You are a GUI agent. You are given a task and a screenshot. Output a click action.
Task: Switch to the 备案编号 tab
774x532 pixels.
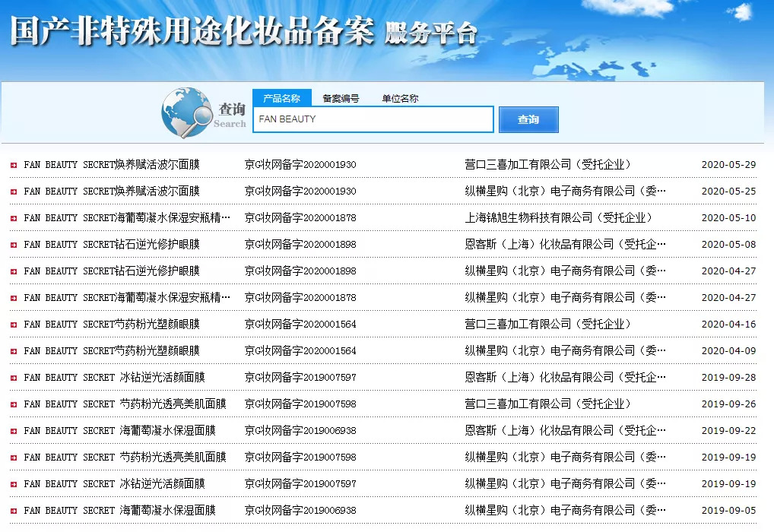pos(341,98)
